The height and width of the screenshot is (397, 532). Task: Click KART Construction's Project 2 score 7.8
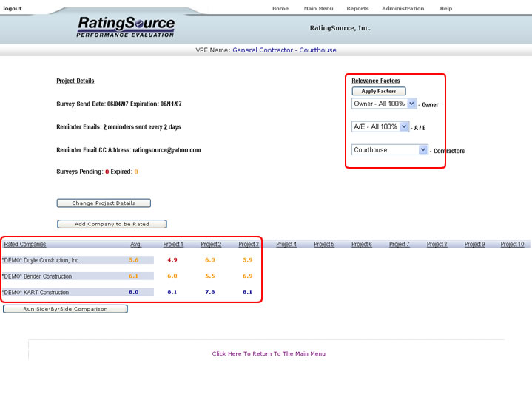210,292
